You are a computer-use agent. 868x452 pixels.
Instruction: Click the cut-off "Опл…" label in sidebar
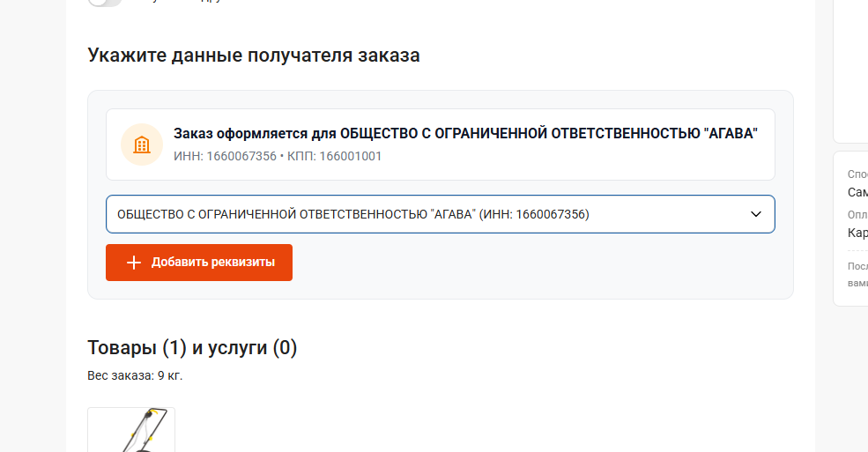[857, 214]
